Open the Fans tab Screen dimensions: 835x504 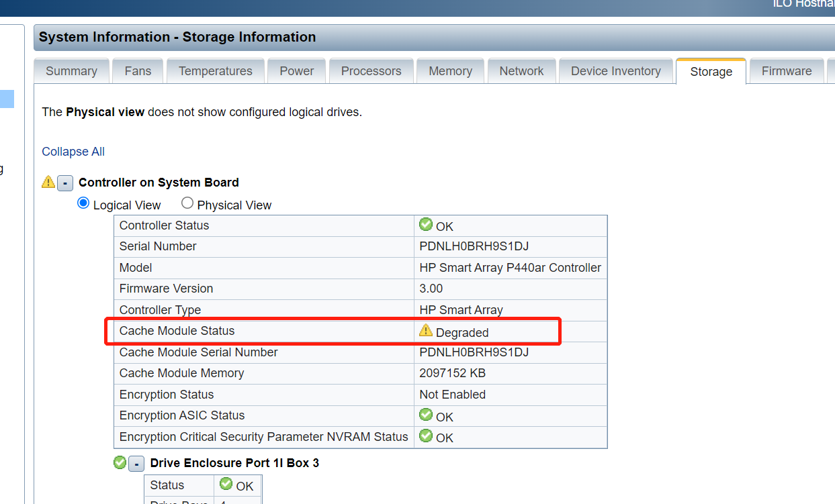(138, 71)
